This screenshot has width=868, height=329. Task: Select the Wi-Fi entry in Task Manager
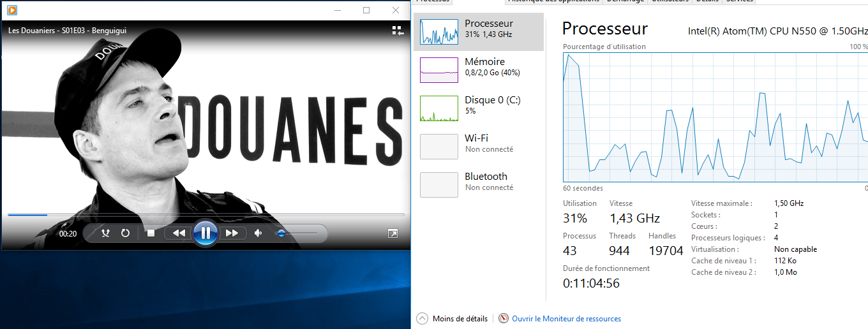click(479, 147)
